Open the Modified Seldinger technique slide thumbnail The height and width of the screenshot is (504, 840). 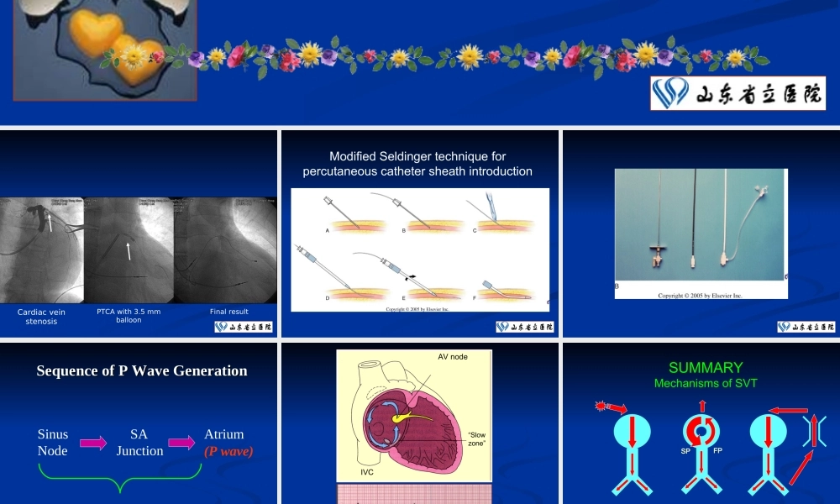(x=420, y=234)
